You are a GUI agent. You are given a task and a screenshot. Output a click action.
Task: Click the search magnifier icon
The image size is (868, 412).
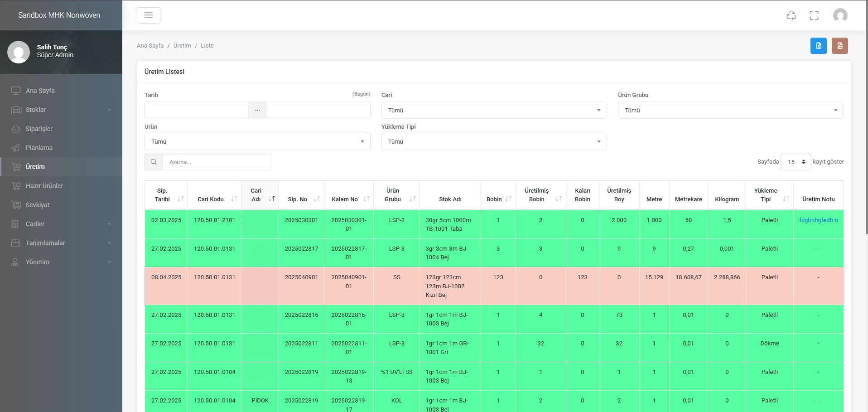coord(154,162)
